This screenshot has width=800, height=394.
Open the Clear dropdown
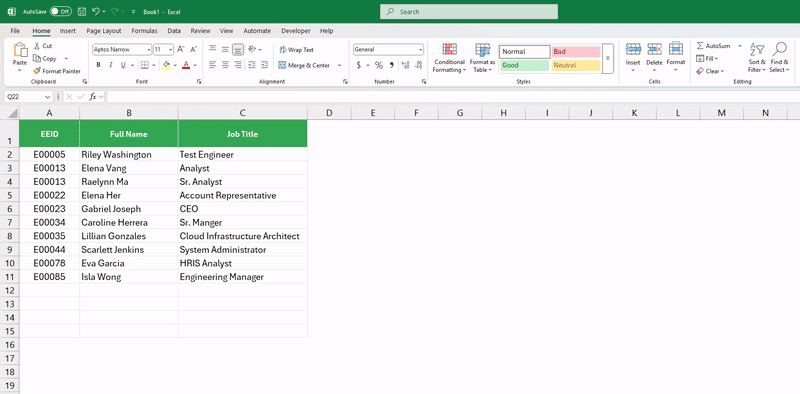pyautogui.click(x=710, y=71)
